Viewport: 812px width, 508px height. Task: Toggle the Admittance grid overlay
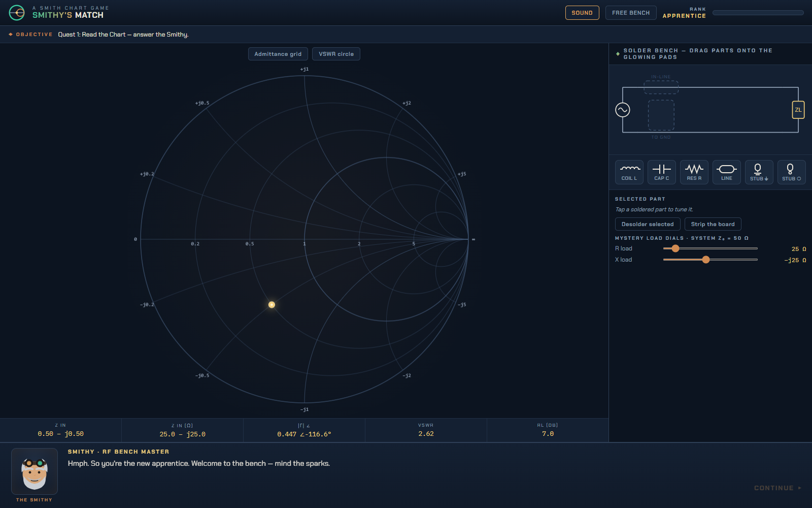tap(278, 54)
